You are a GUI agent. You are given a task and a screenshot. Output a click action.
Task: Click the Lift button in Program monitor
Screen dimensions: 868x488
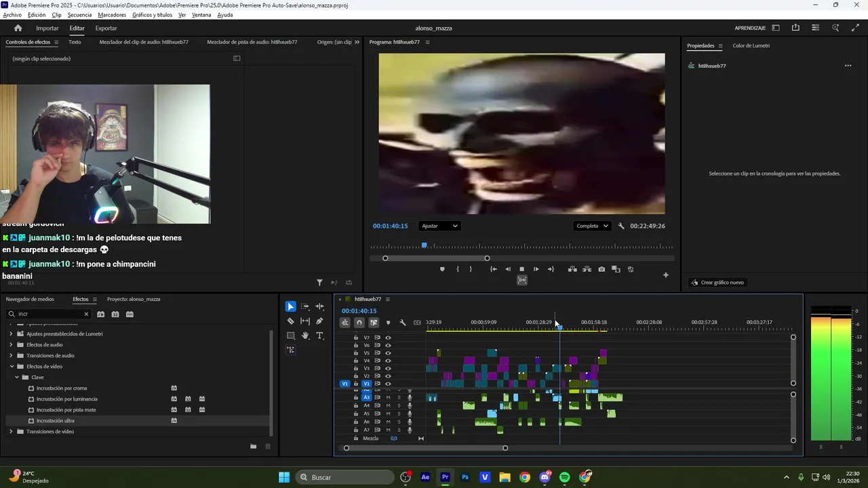click(572, 269)
